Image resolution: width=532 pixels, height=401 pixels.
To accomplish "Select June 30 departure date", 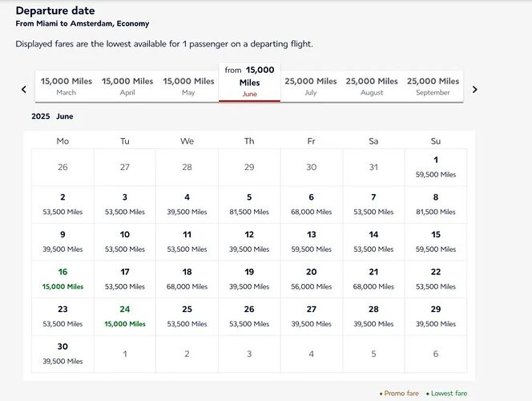I will [62, 354].
